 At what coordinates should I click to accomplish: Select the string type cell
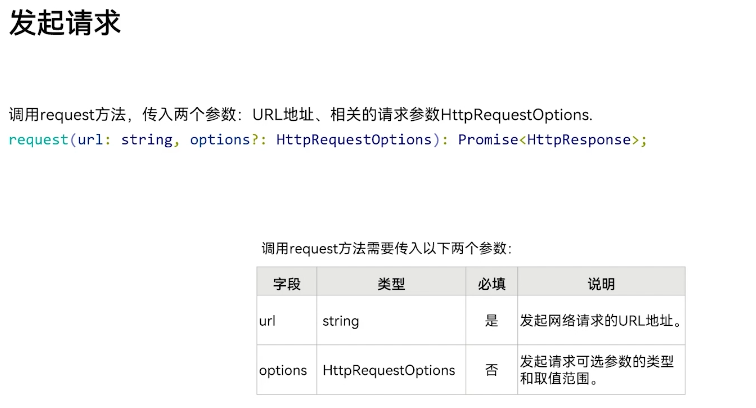(341, 321)
